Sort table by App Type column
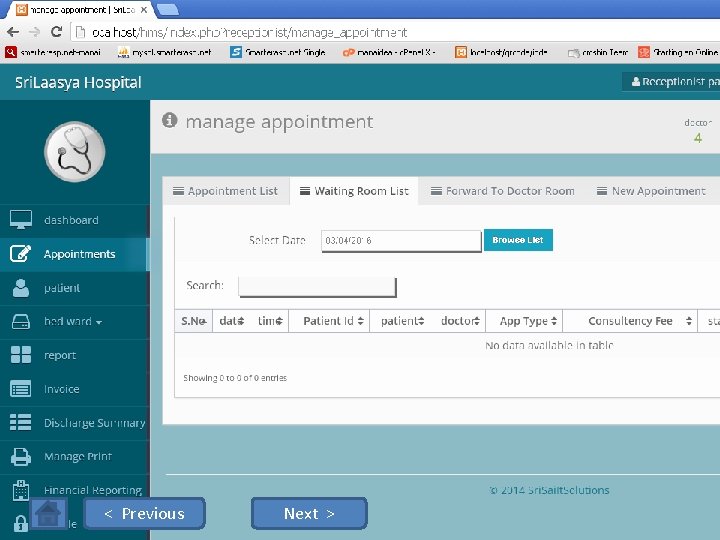Screen dimensions: 720x540 pyautogui.click(x=524, y=321)
